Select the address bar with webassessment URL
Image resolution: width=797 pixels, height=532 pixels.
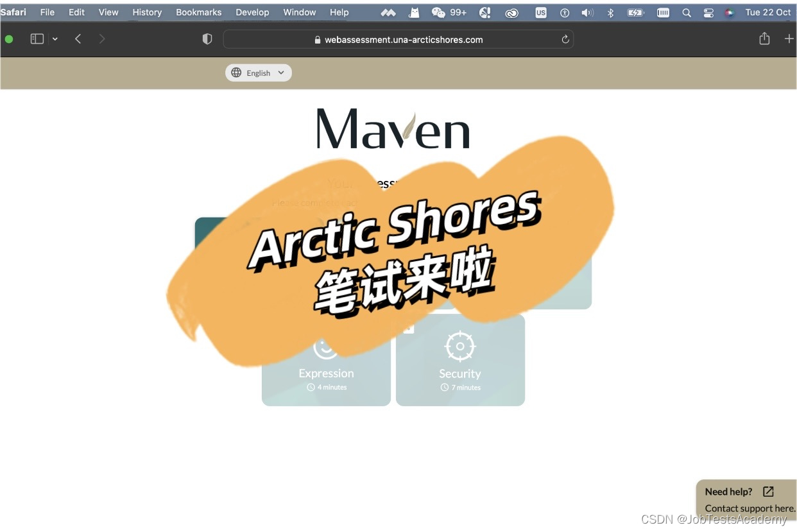point(398,39)
